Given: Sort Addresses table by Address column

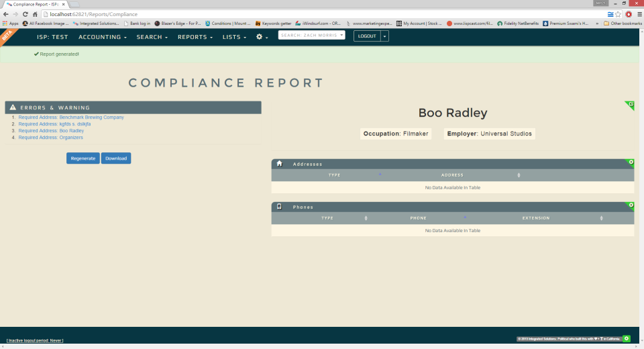Looking at the screenshot, I should point(452,175).
